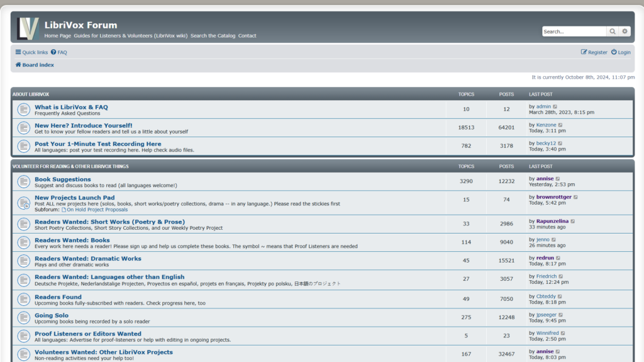Click the search magnifier button

pos(613,31)
